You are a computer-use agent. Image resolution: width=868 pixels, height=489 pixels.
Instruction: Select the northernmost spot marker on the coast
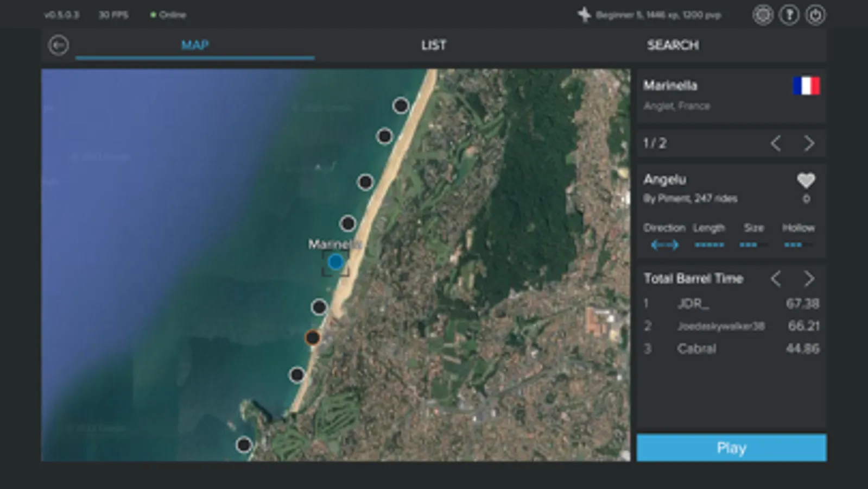401,105
